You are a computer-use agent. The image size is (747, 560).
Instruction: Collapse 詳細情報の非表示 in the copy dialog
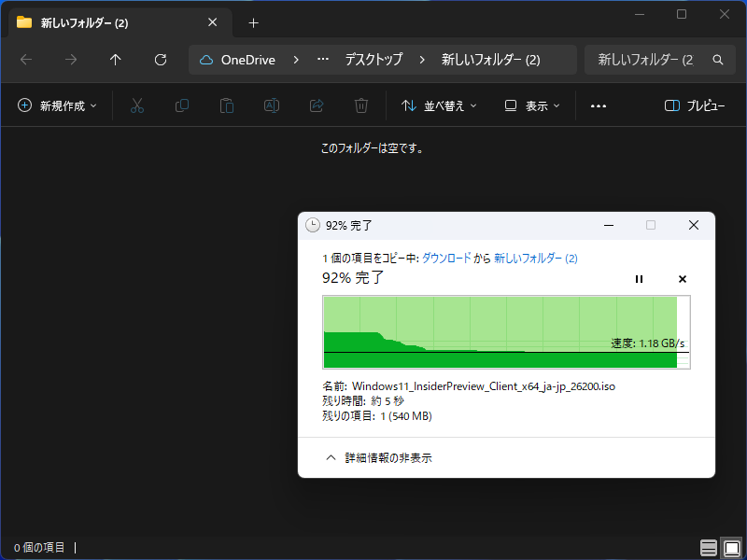click(386, 457)
